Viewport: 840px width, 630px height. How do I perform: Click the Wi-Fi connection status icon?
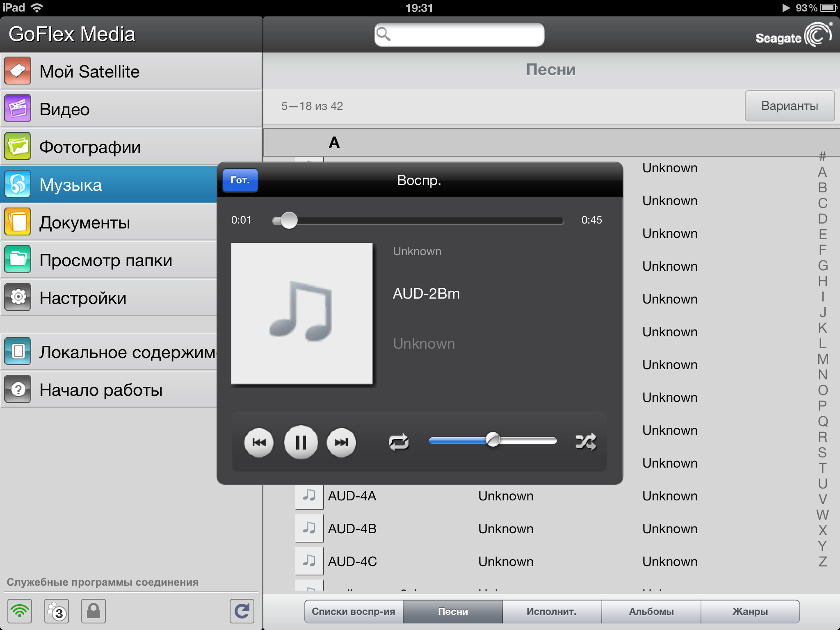pyautogui.click(x=20, y=612)
